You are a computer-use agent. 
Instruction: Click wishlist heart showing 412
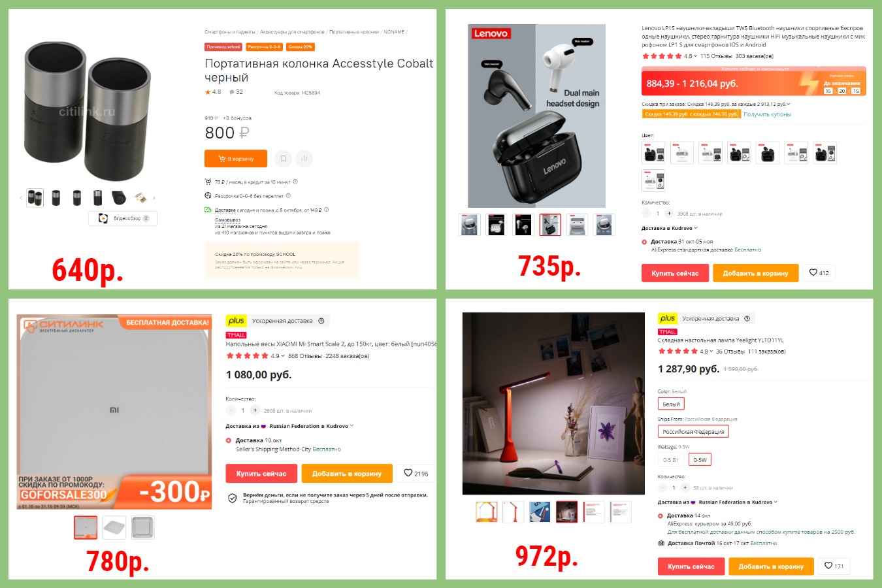coord(819,272)
